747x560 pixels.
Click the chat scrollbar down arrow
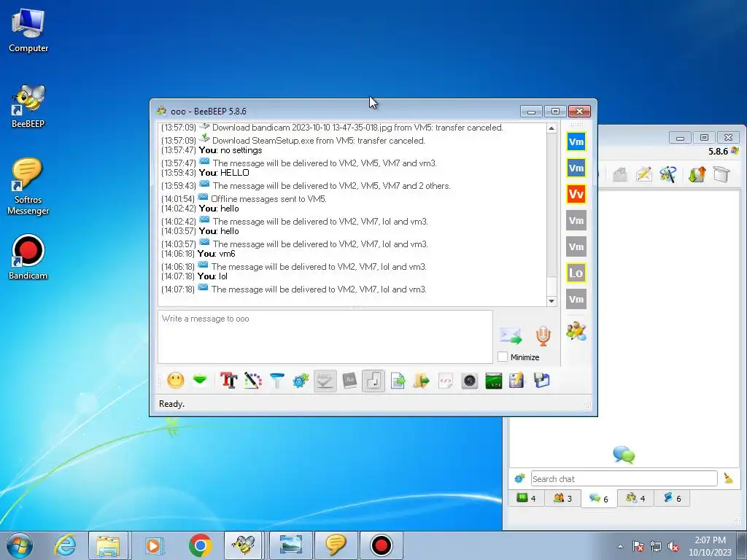(551, 301)
